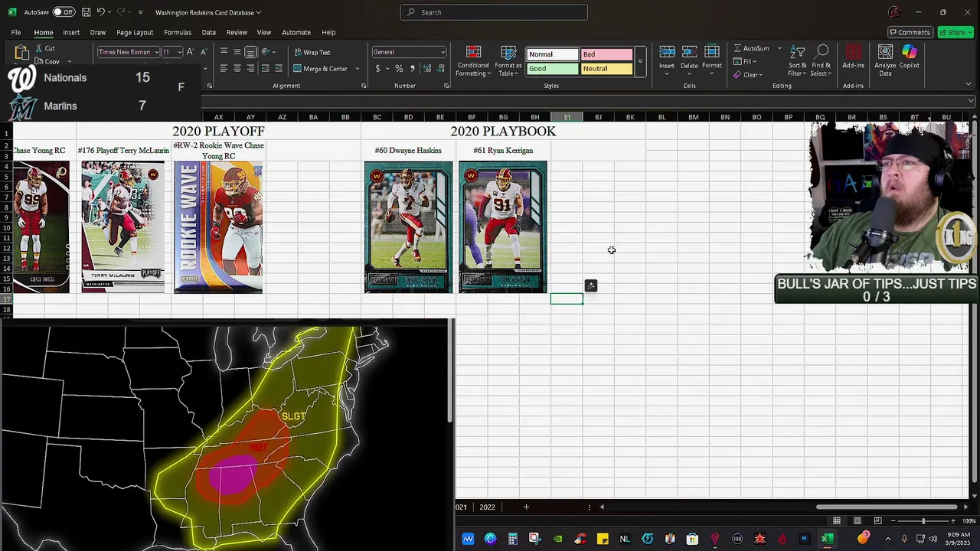Center text horizontally in cell
The height and width of the screenshot is (551, 980).
(x=237, y=68)
